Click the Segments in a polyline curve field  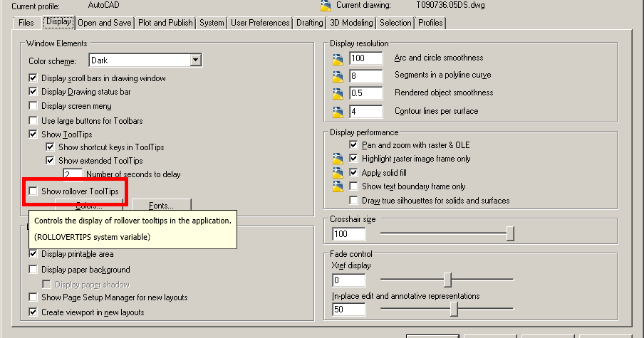365,76
